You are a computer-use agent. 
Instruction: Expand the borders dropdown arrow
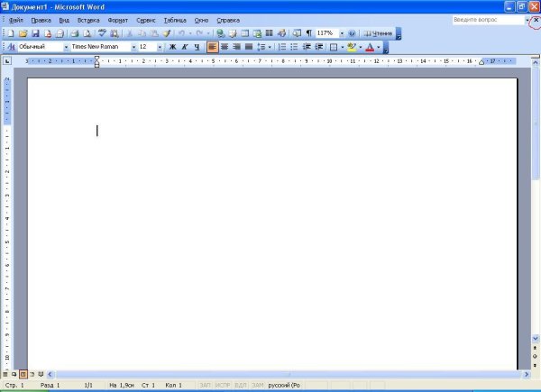point(343,47)
